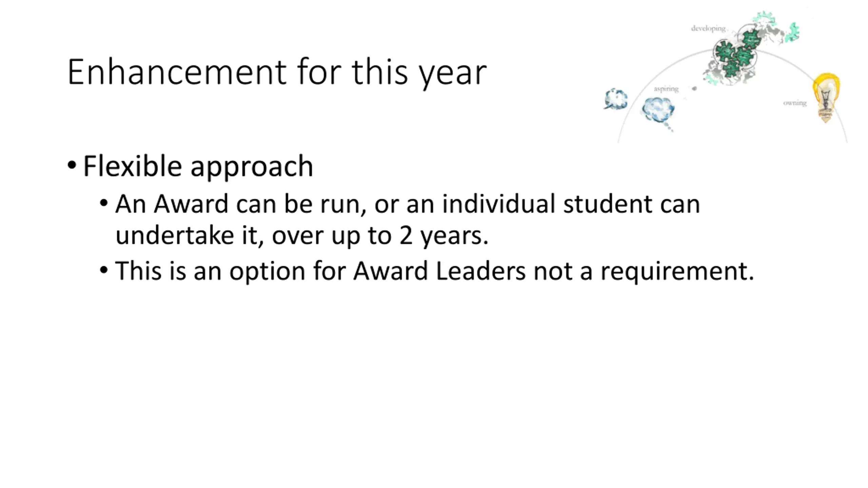Click the 'This is an option' sentence
Screen dimensions: 868x488
pyautogui.click(x=435, y=271)
